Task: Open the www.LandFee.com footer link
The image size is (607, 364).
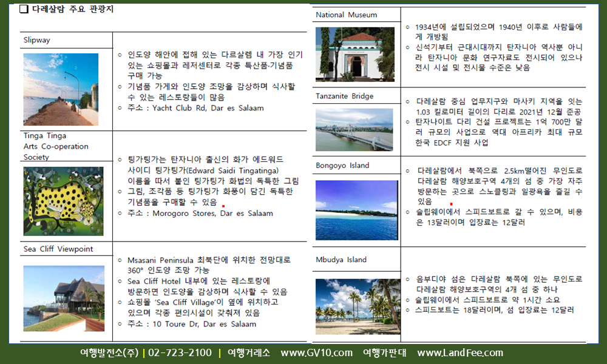Action: coord(460,353)
